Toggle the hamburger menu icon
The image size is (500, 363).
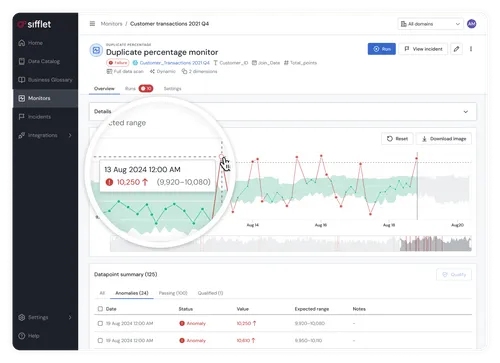(x=92, y=24)
